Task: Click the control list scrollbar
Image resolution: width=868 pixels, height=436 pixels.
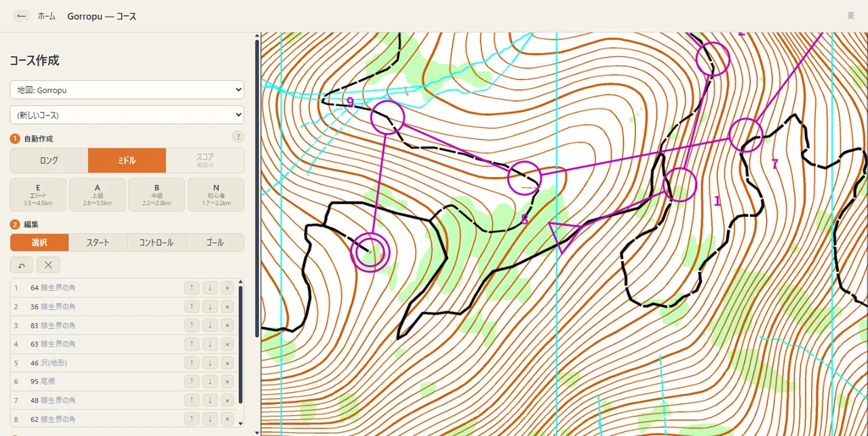Action: click(x=241, y=344)
